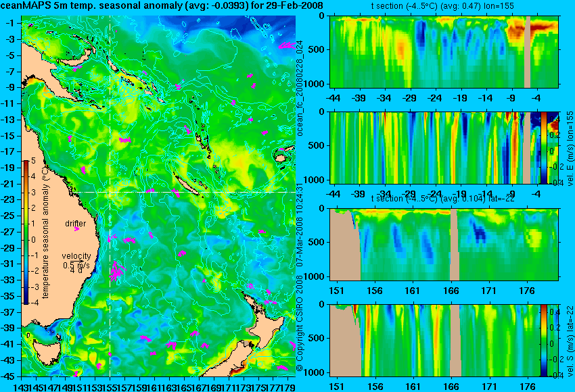Click color bar value '-4' on temperature legend
575x392 pixels.
tap(34, 303)
